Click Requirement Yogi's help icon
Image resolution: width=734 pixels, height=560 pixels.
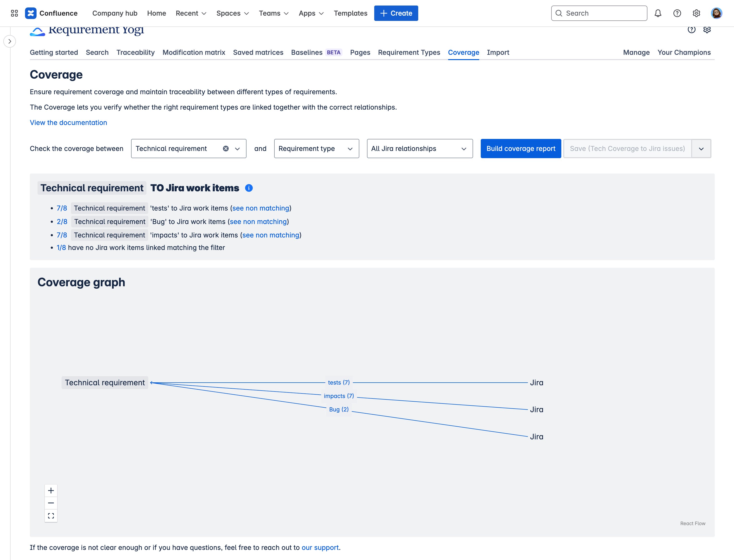691,30
